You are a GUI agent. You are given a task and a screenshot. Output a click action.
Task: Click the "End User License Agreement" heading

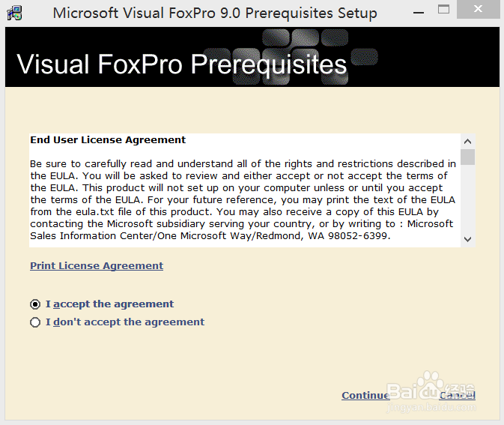coord(108,140)
